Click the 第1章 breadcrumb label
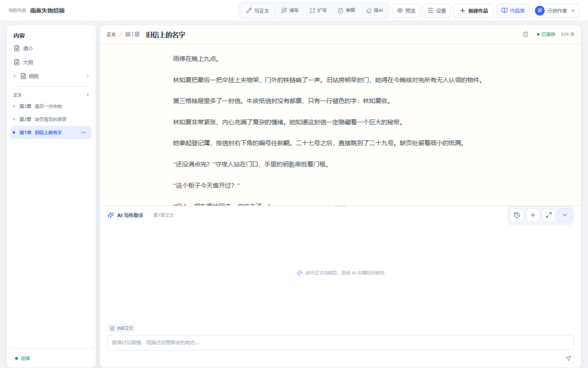588x368 pixels. pos(132,35)
